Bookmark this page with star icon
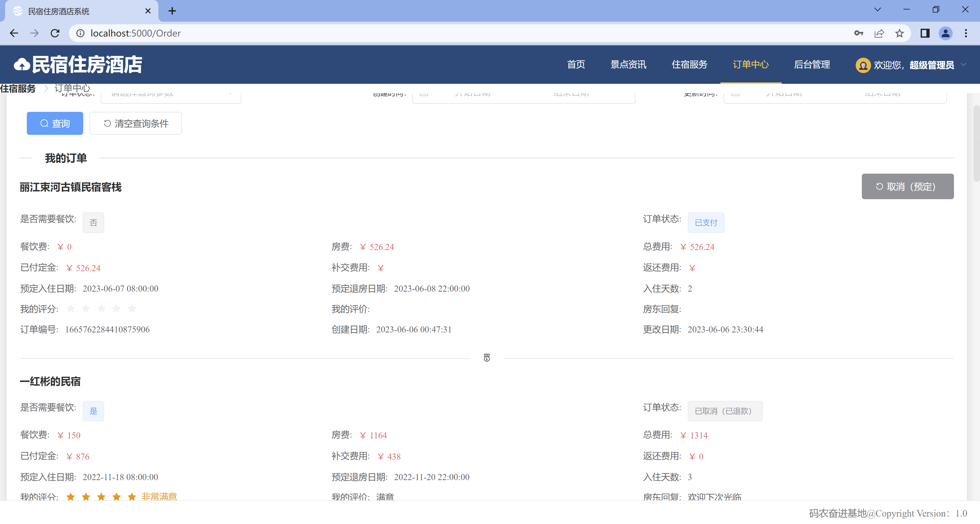 pos(899,33)
